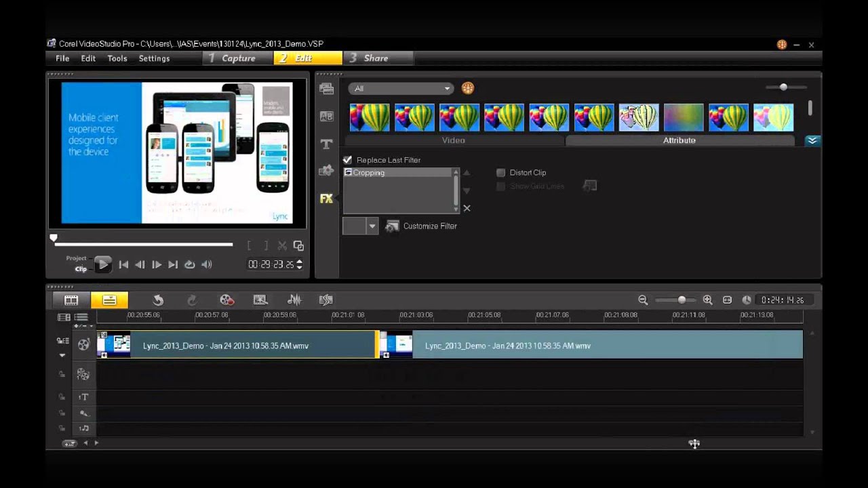Zoom in the timeline

(707, 300)
